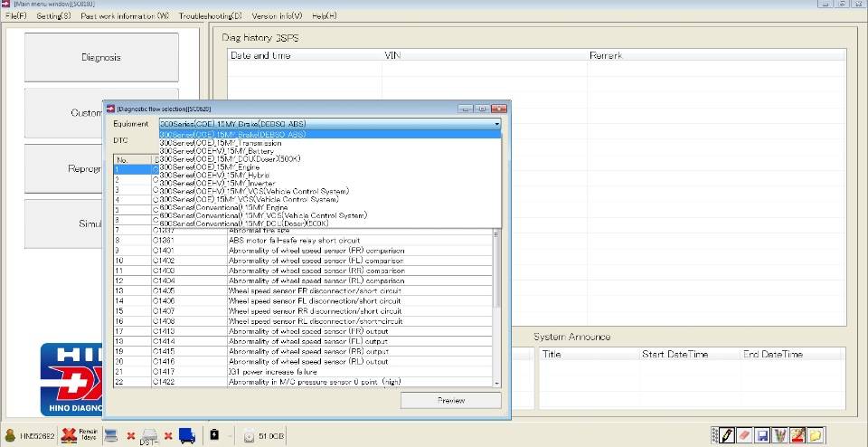This screenshot has height=447, width=868.
Task: Click the Remark column header
Action: [x=716, y=55]
